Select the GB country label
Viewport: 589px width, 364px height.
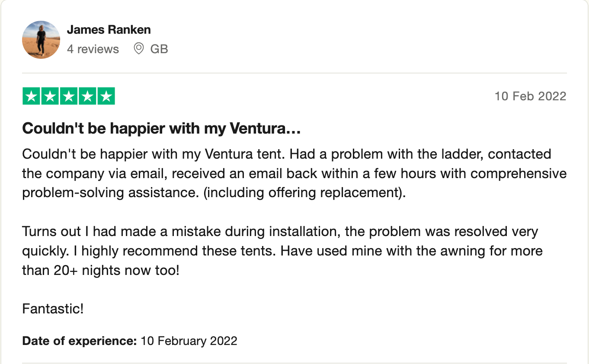tap(159, 49)
